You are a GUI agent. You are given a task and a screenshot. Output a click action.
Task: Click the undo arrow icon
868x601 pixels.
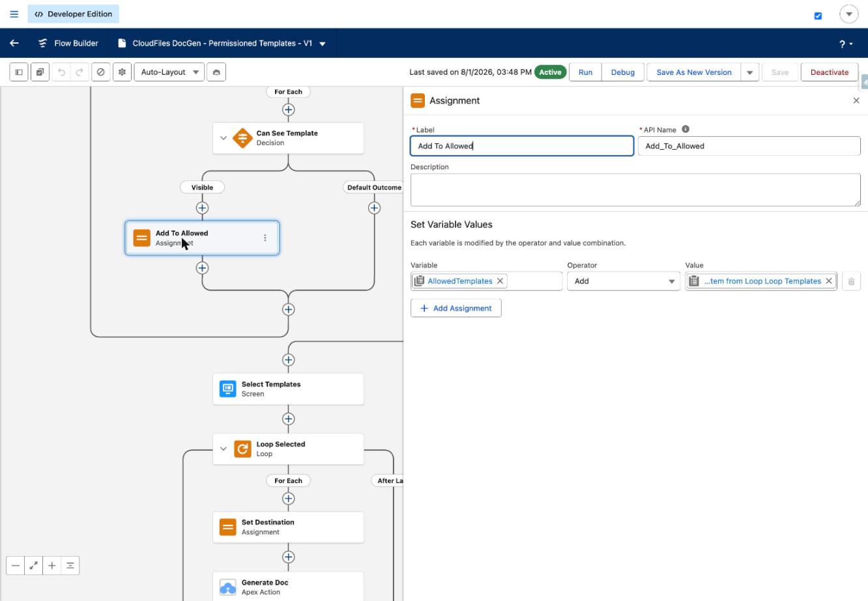tap(61, 72)
